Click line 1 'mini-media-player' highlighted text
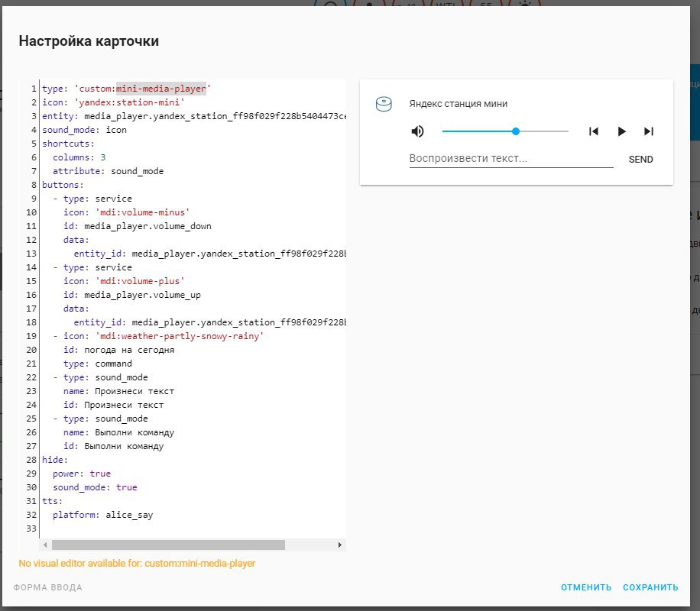 [161, 89]
